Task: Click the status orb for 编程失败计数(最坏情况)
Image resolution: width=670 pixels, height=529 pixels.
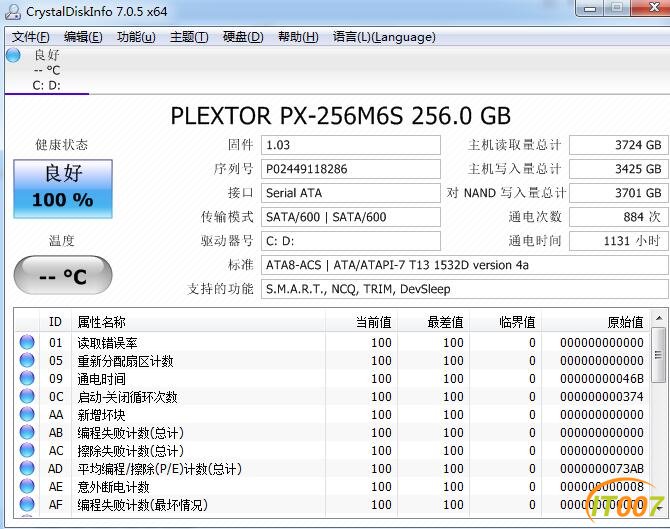Action: tap(27, 504)
